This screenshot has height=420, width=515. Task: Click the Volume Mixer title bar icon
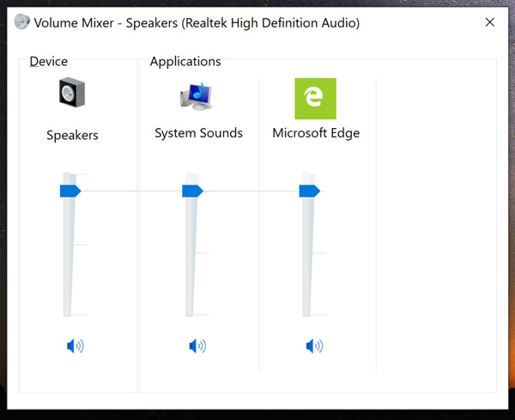pos(22,23)
